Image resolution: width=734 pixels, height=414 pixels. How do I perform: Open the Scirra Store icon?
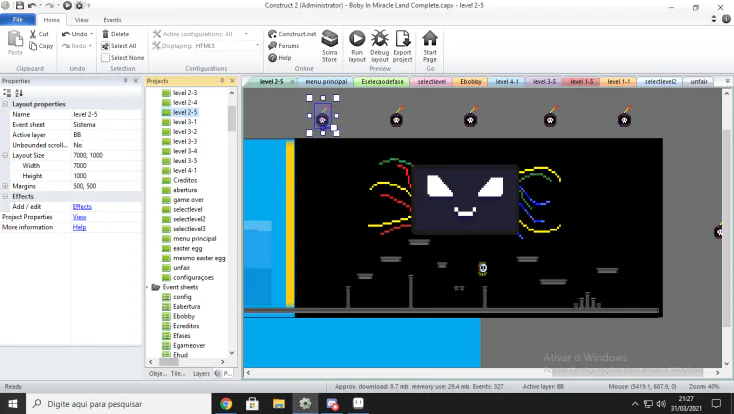pos(330,39)
